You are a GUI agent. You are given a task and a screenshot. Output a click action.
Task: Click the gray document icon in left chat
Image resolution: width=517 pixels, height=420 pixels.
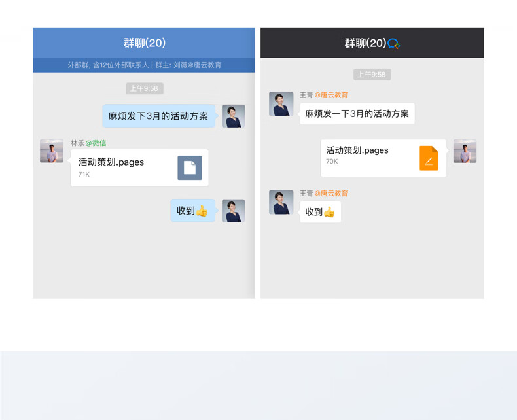pos(190,167)
